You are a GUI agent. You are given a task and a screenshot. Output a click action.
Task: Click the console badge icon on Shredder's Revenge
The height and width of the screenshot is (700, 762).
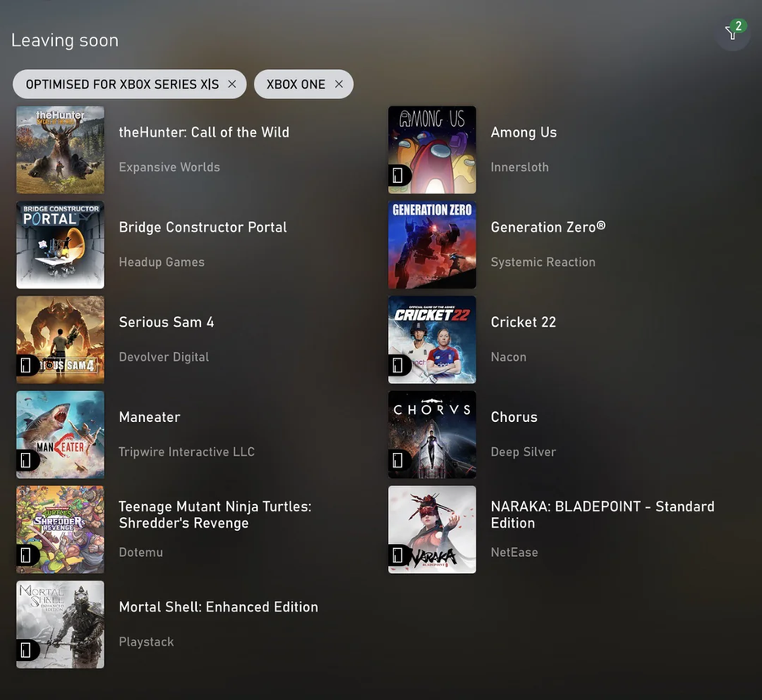pyautogui.click(x=26, y=555)
